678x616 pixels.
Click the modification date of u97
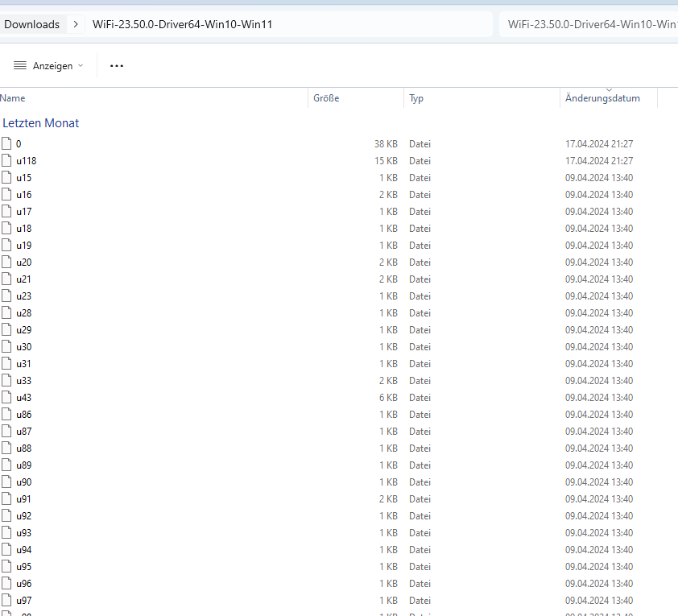click(599, 600)
